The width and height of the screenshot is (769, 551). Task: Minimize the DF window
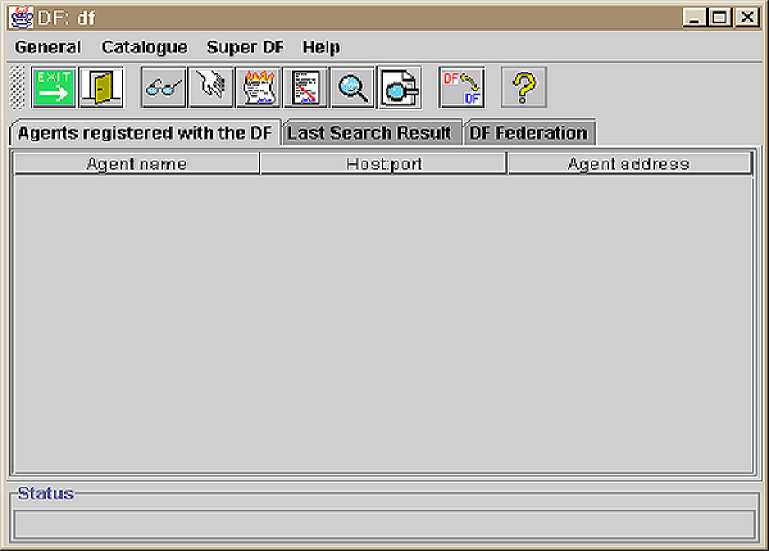pyautogui.click(x=694, y=18)
